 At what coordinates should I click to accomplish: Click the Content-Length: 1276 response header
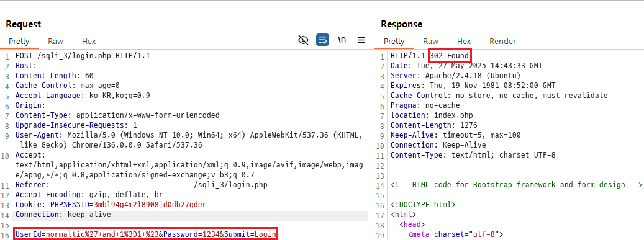coord(433,125)
